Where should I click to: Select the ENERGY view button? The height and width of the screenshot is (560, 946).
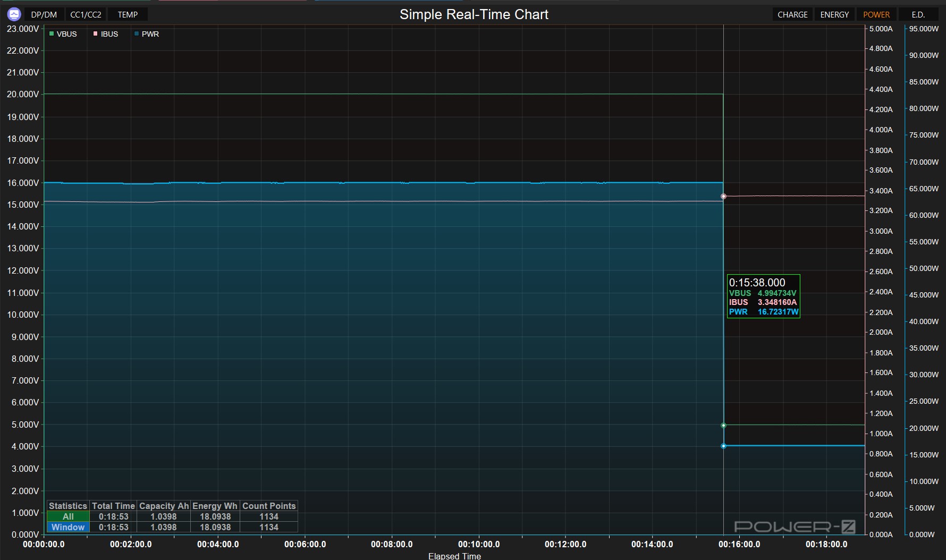(x=834, y=15)
